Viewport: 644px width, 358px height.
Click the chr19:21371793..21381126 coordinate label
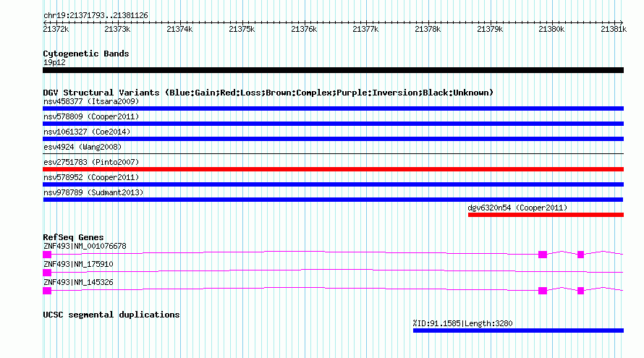96,16
